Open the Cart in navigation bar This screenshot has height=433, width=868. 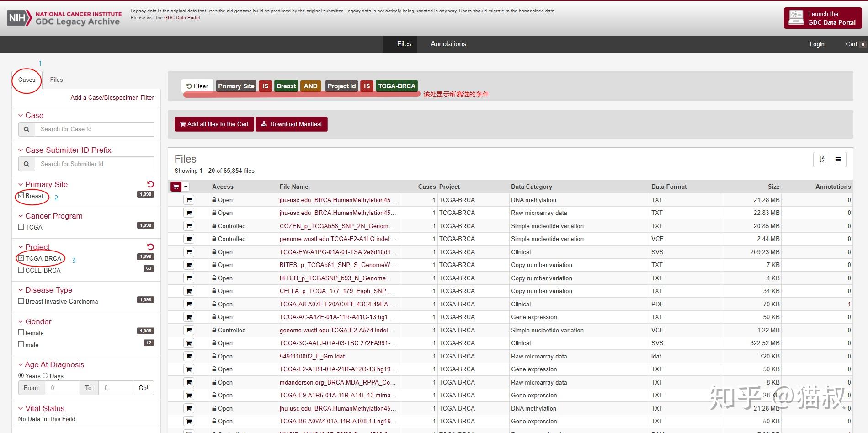tap(855, 44)
